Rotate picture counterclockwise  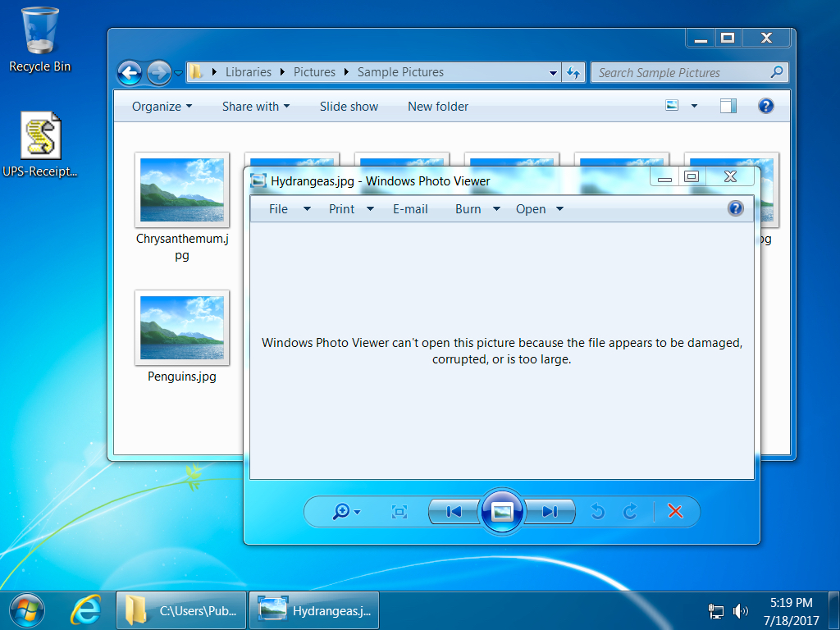click(x=598, y=512)
